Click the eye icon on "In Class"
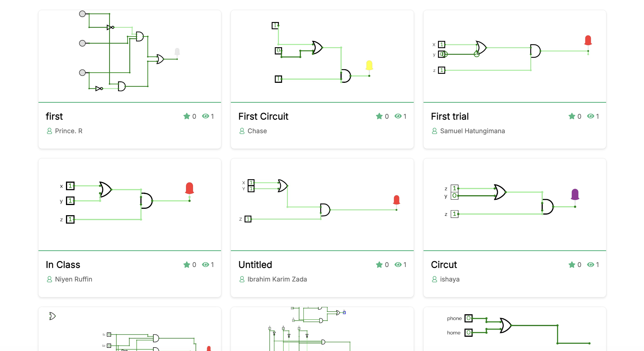 tap(206, 264)
